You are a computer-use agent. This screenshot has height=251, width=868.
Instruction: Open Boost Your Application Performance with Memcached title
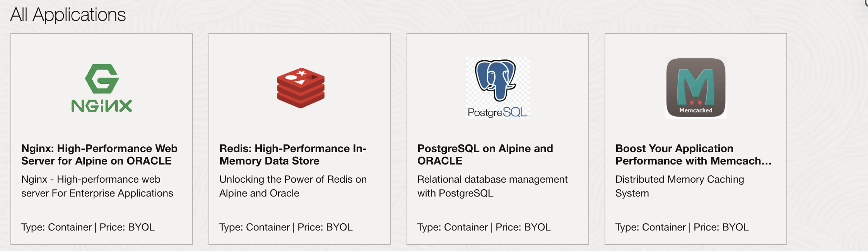(693, 154)
